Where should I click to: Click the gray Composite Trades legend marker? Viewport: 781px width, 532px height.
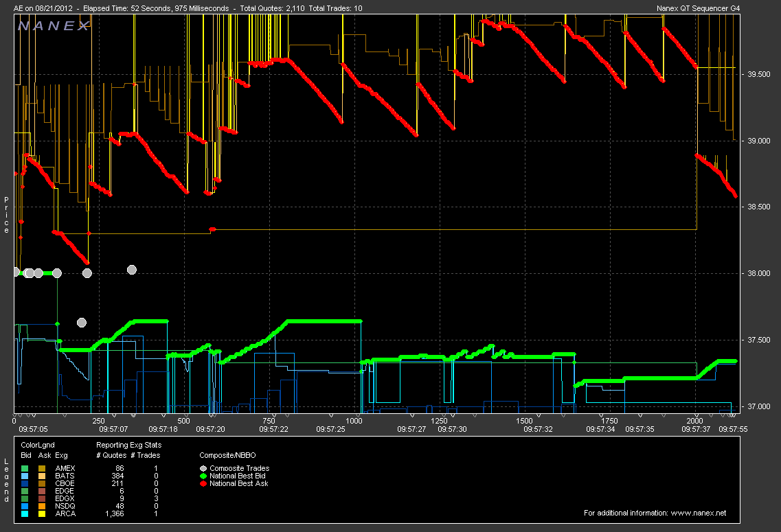click(203, 468)
